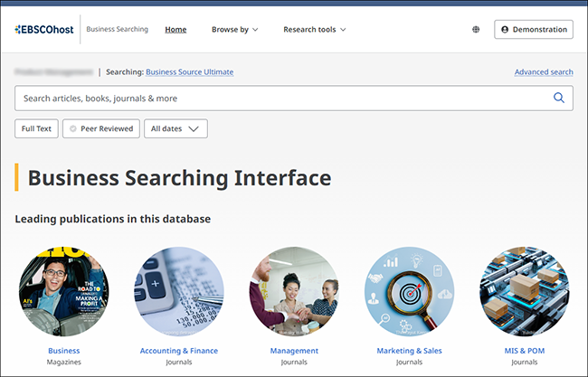
Task: Follow the Management journals link
Action: click(294, 351)
